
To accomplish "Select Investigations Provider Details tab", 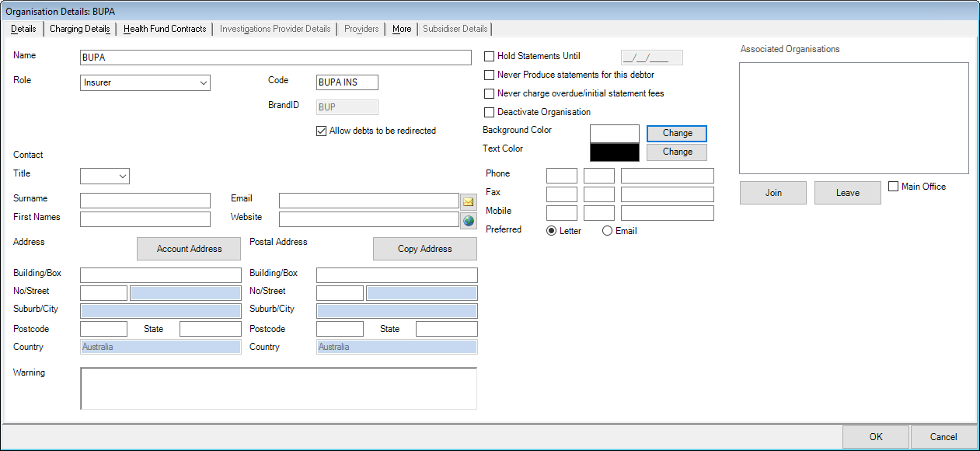I will [275, 29].
